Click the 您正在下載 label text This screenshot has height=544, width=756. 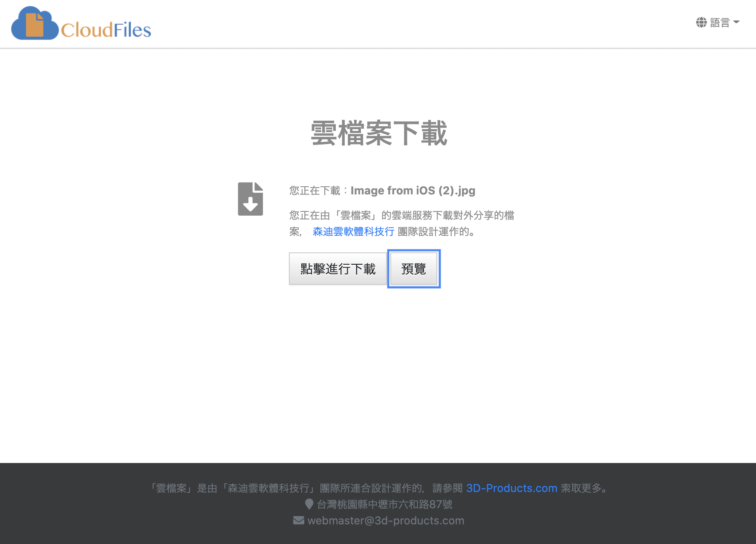315,191
